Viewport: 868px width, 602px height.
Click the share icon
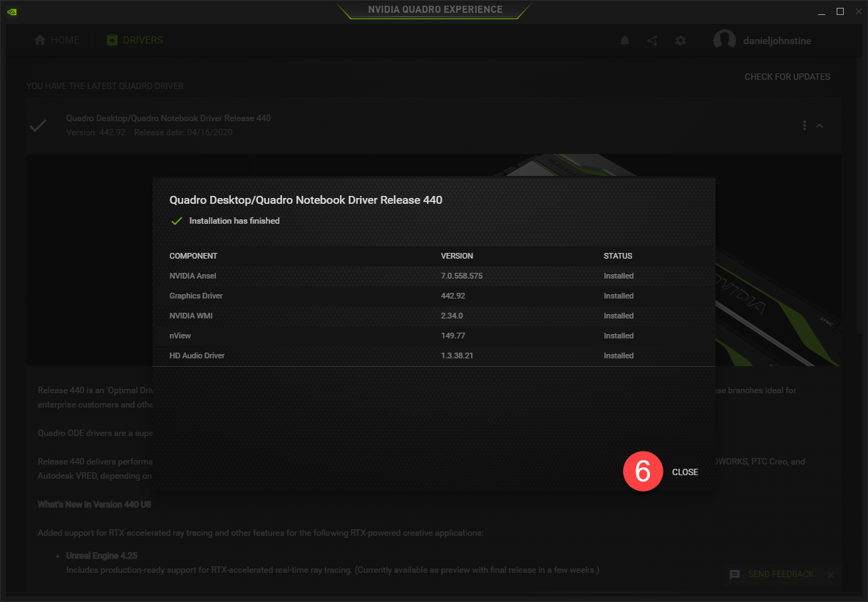pos(652,41)
